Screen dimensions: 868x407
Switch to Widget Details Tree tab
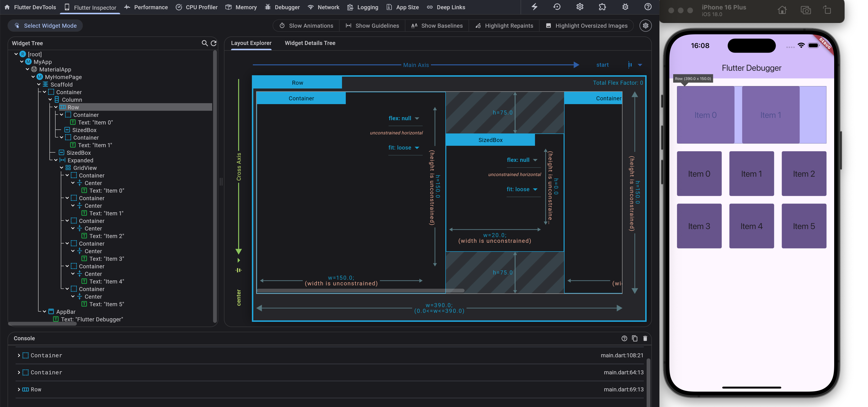coord(310,43)
